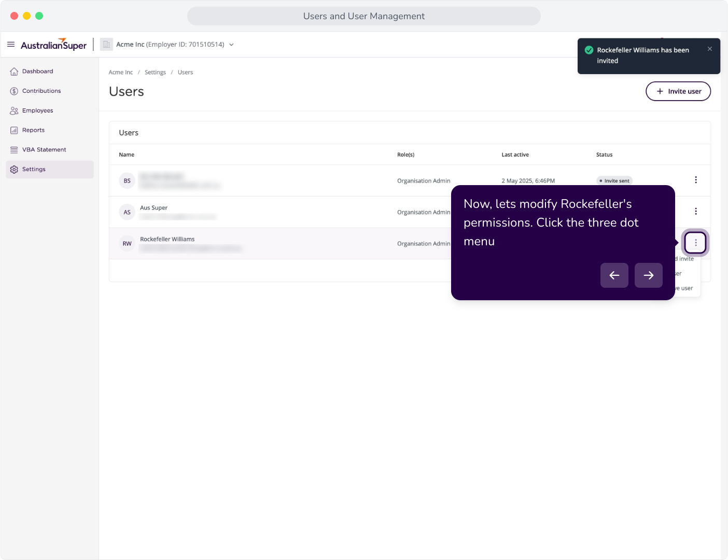Open three-dot menu for BS user row
Viewport: 728px width, 560px height.
pos(696,180)
